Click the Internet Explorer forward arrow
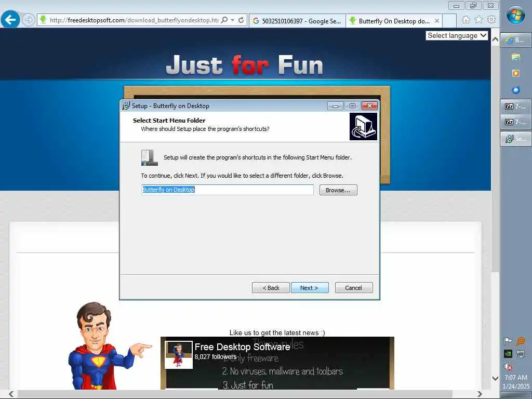 pos(29,20)
